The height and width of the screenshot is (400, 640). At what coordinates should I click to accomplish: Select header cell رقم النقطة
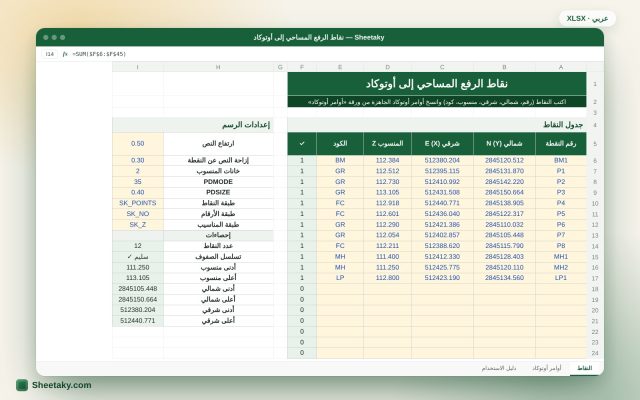[560, 144]
